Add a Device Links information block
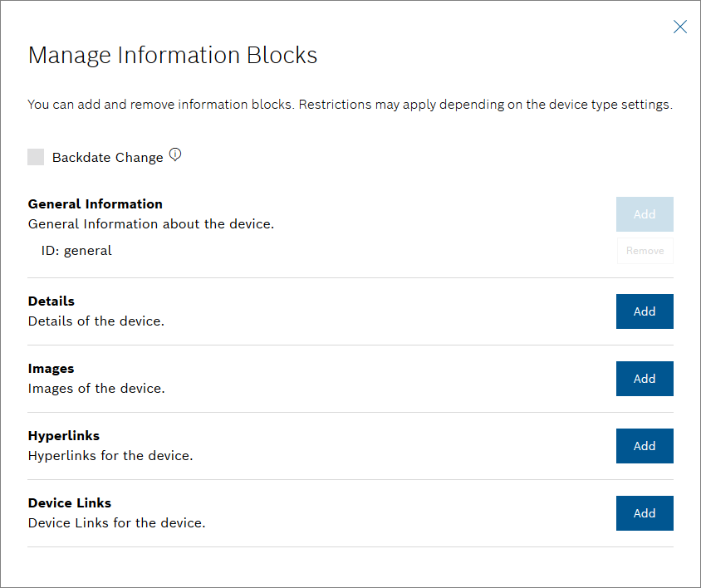 (x=645, y=513)
